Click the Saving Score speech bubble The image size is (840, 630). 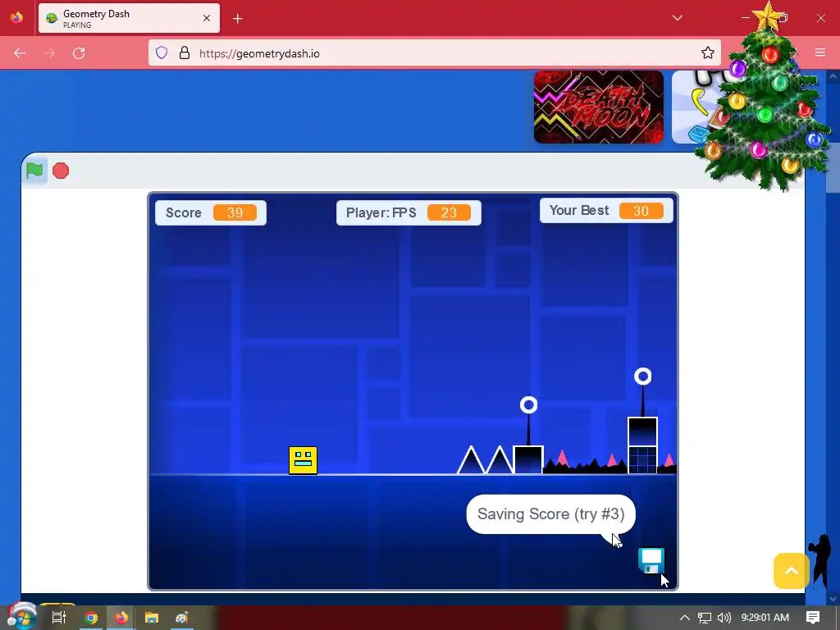coord(550,514)
